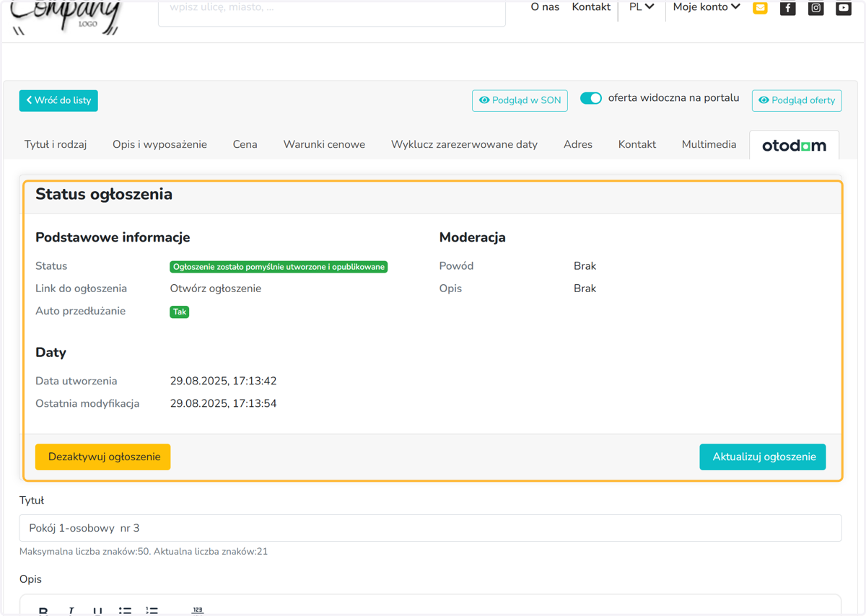Click the 'Brak' value next to Opis
The width and height of the screenshot is (866, 616).
pos(585,289)
